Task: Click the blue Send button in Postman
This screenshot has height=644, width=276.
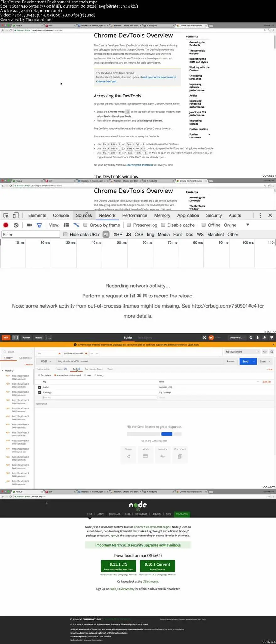Action: point(245,361)
